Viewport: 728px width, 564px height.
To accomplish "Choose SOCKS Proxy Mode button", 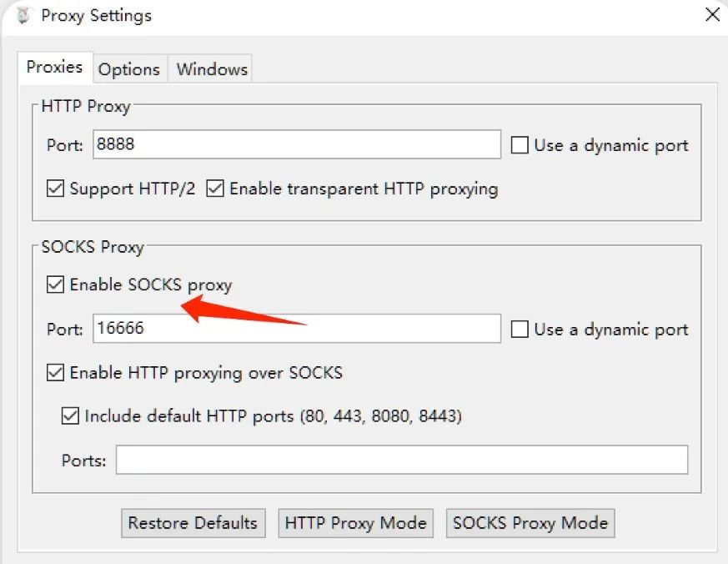I will coord(530,523).
